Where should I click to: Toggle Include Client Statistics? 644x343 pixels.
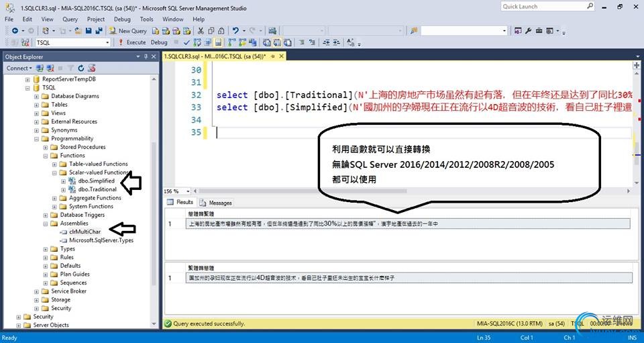[253, 42]
